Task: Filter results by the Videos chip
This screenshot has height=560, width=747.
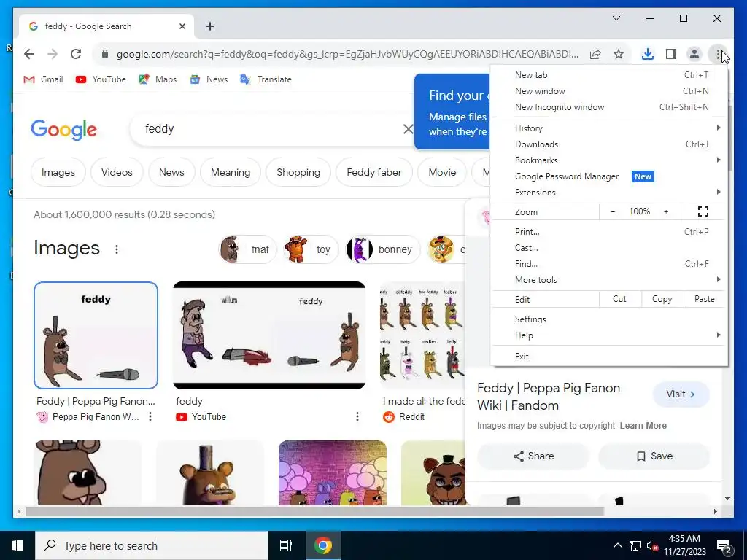Action: click(117, 172)
